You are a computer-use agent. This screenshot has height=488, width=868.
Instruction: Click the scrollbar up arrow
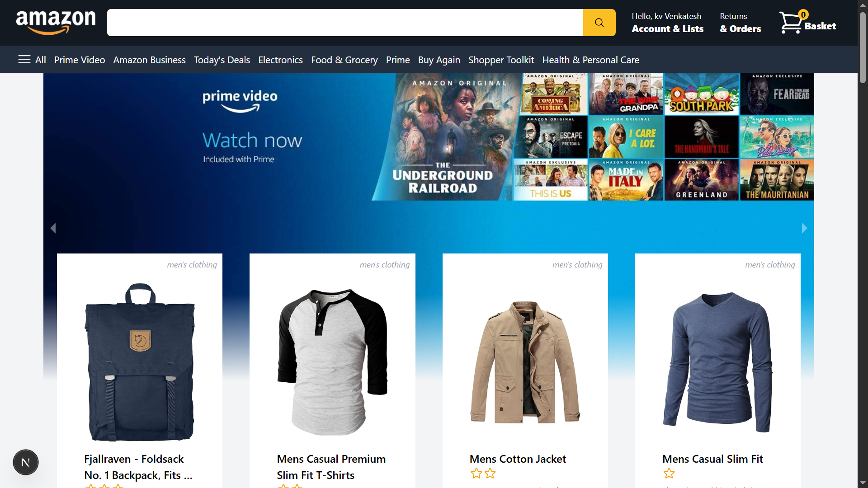(863, 5)
